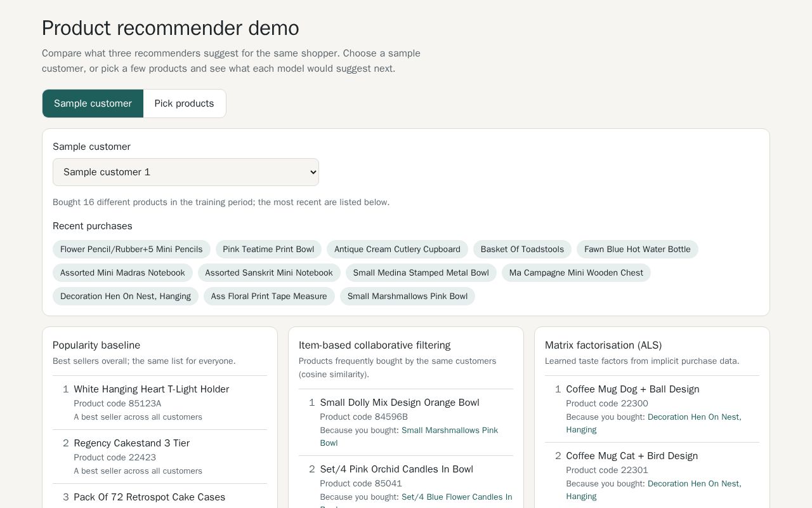The height and width of the screenshot is (508, 812).
Task: Click Product code 85123A
Action: tap(117, 404)
